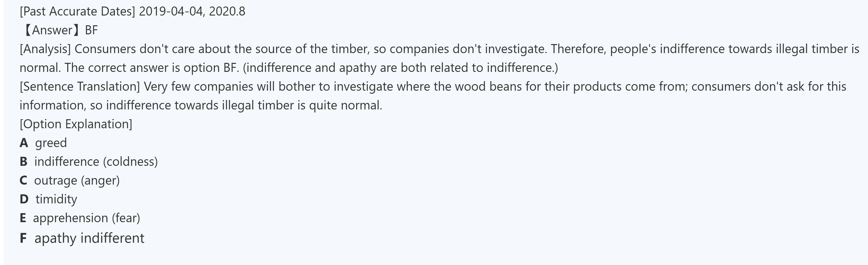The width and height of the screenshot is (868, 265).
Task: Click the bold letter A option marker
Action: point(23,143)
